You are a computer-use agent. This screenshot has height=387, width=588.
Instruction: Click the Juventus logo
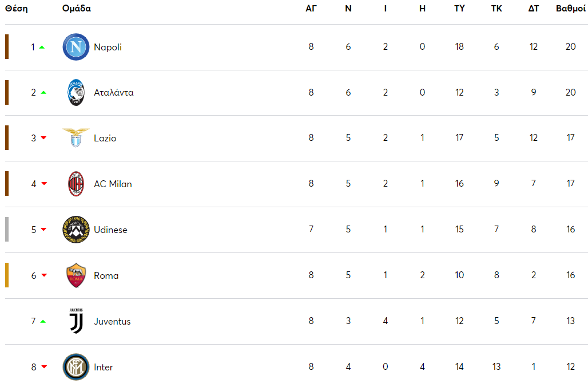(76, 321)
